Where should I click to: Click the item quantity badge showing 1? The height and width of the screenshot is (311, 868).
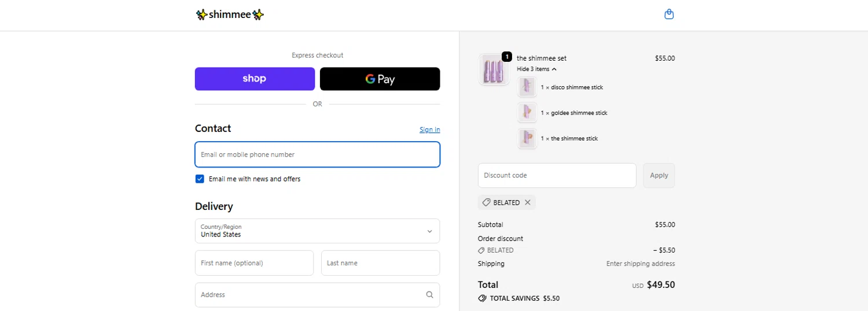[507, 57]
